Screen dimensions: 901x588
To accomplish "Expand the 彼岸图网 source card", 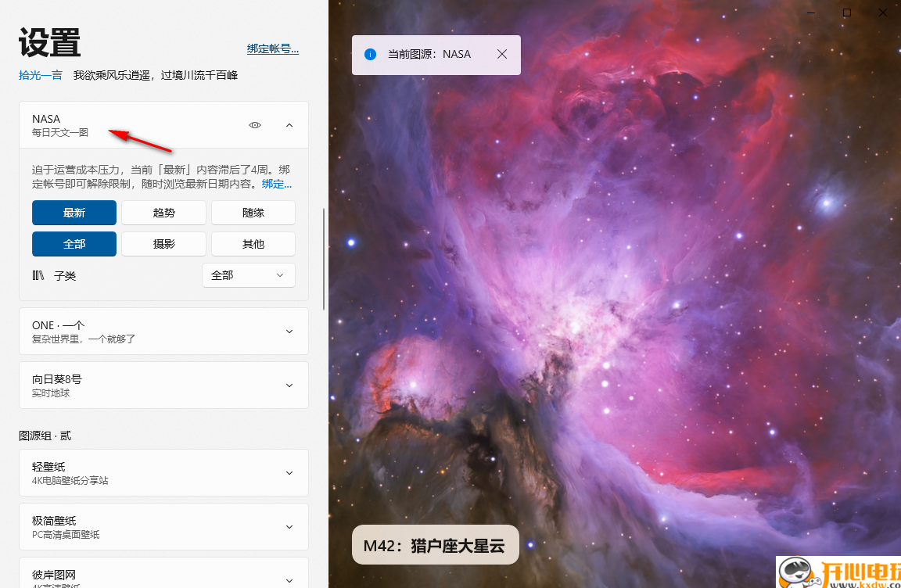I will (163, 573).
